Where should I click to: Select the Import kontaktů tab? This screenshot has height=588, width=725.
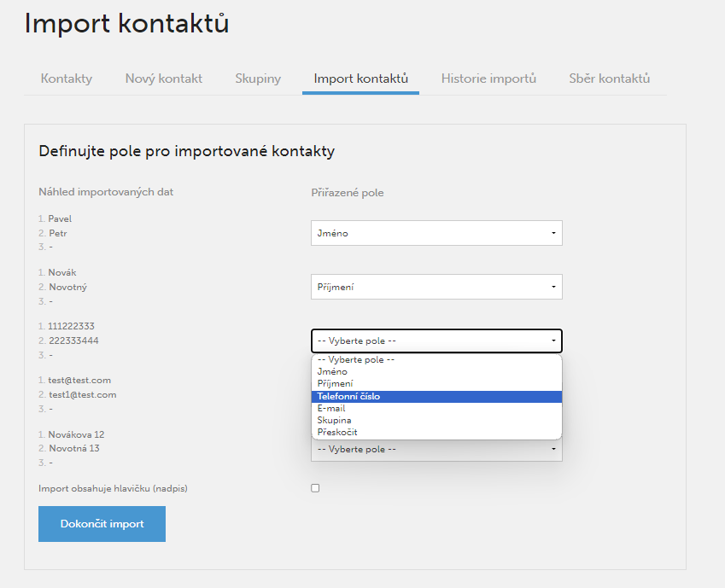tap(360, 79)
